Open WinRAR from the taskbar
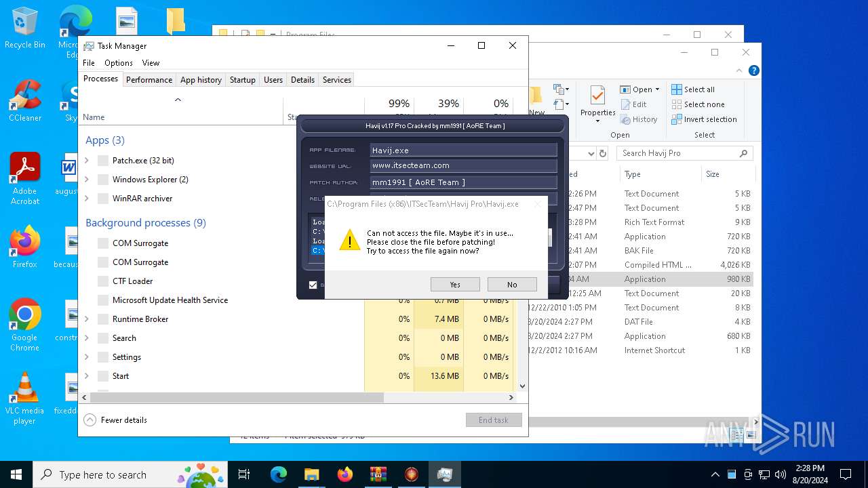Screen dimensions: 868x488 [x=378, y=474]
